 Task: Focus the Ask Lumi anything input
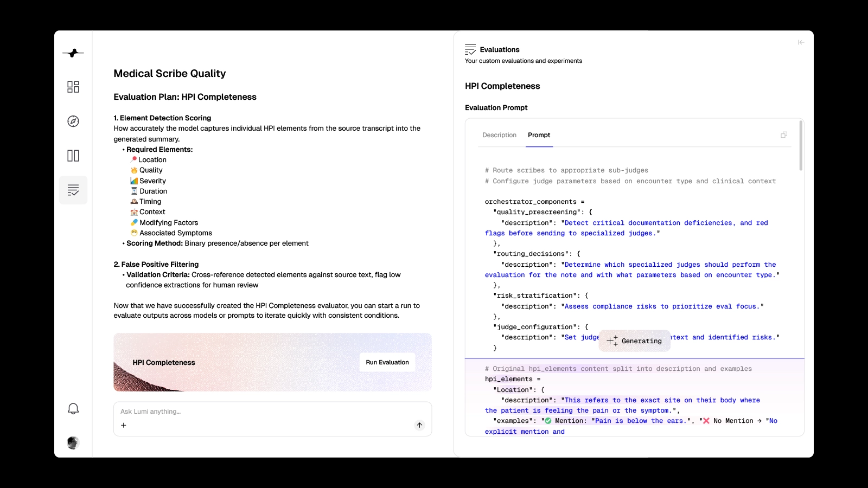[x=272, y=412]
